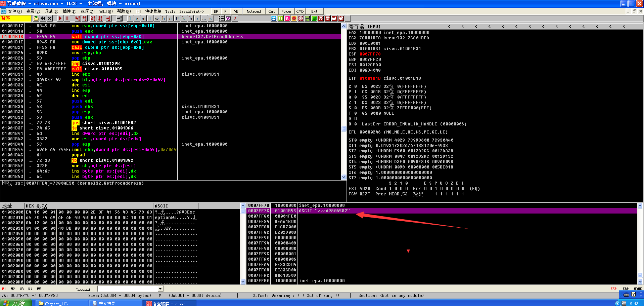
Task: Click the HEX 数据 column header
Action: [x=89, y=206]
